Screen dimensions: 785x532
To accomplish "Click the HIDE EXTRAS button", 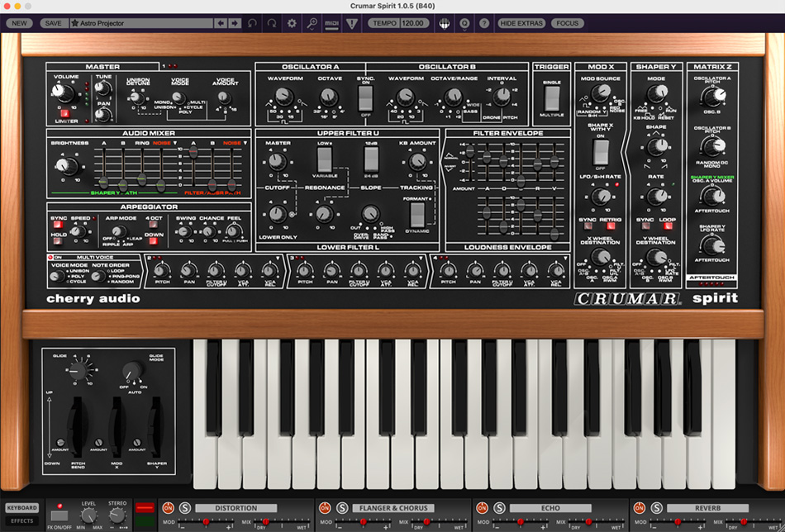I will click(521, 23).
